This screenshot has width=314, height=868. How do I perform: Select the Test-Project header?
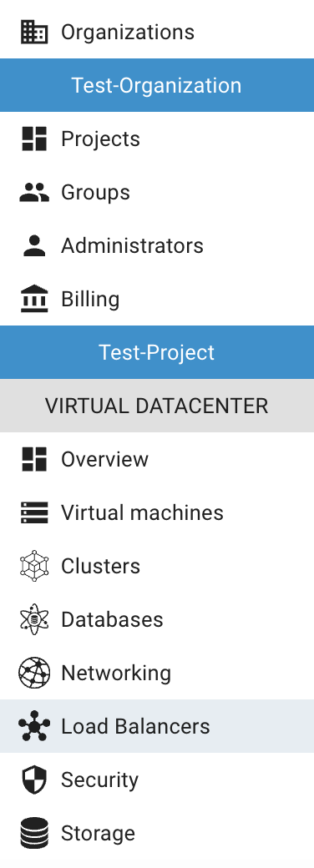(x=157, y=352)
